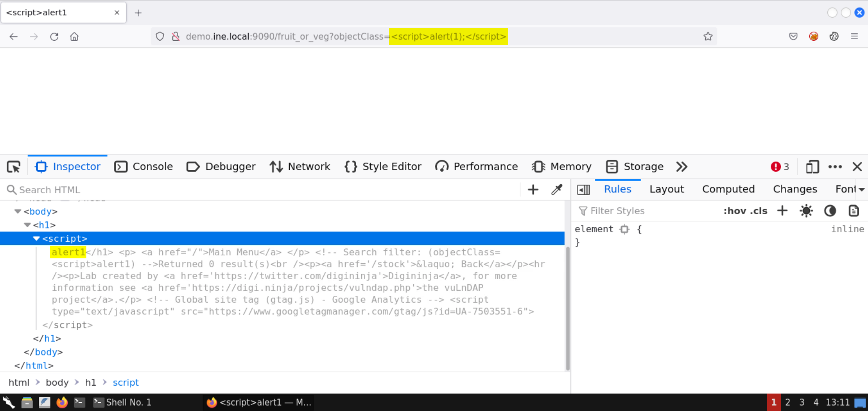Image resolution: width=868 pixels, height=411 pixels.
Task: Click the element picker icon in DevTools
Action: pos(14,167)
